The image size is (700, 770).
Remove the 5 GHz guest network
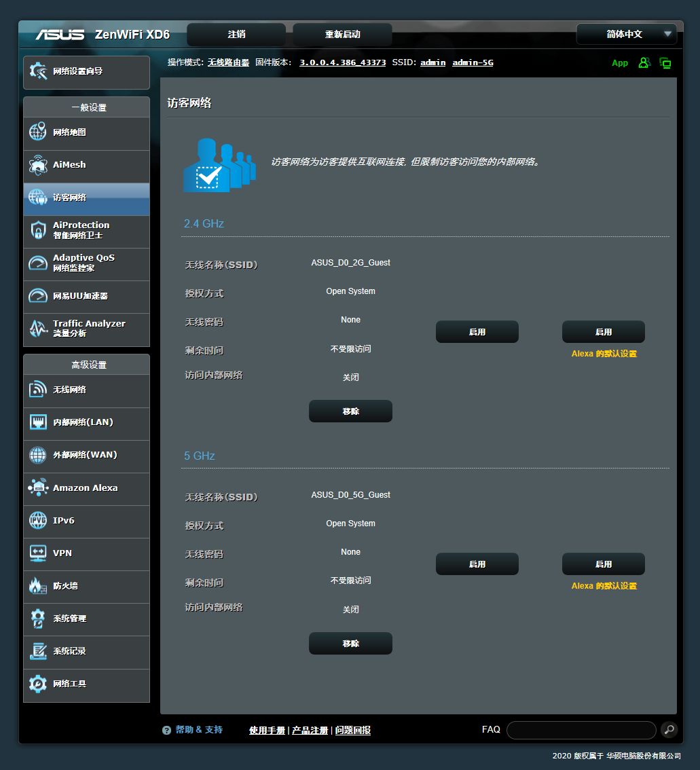pos(350,643)
